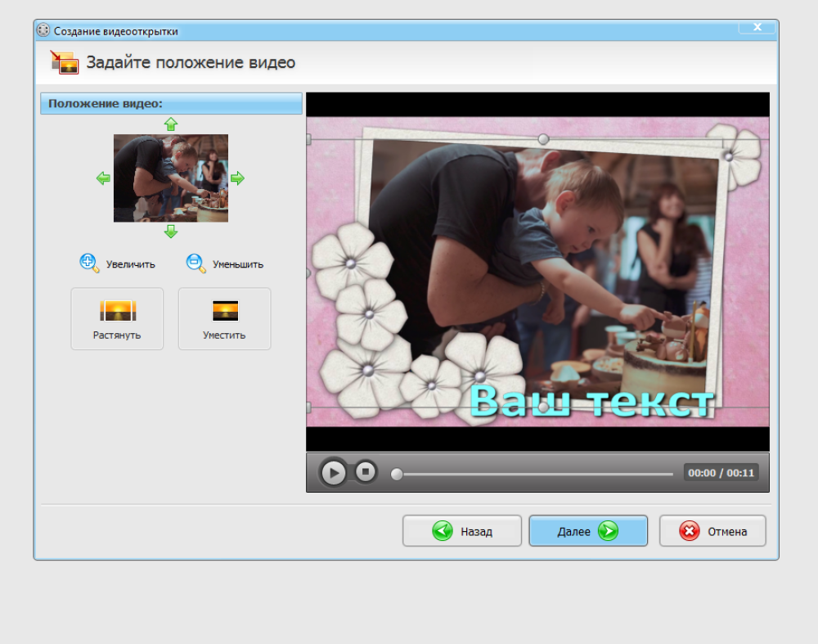Shift video right using the green right arrow
The image size is (818, 644).
pyautogui.click(x=237, y=178)
